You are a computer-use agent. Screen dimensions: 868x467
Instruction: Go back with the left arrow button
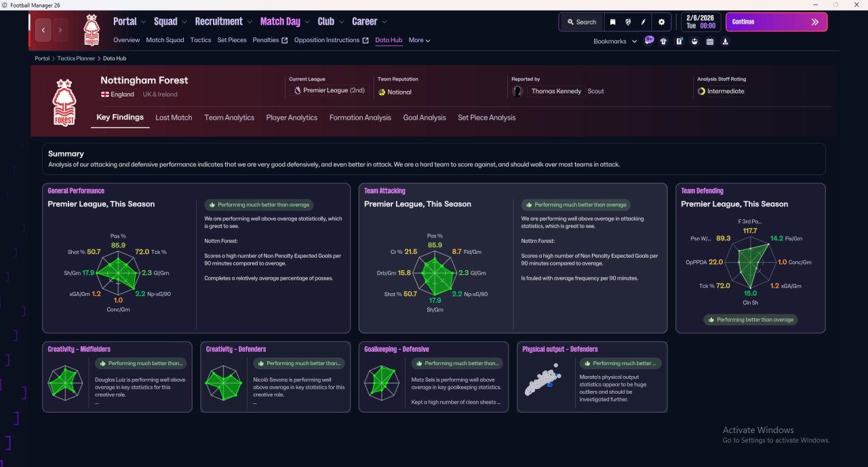click(44, 30)
